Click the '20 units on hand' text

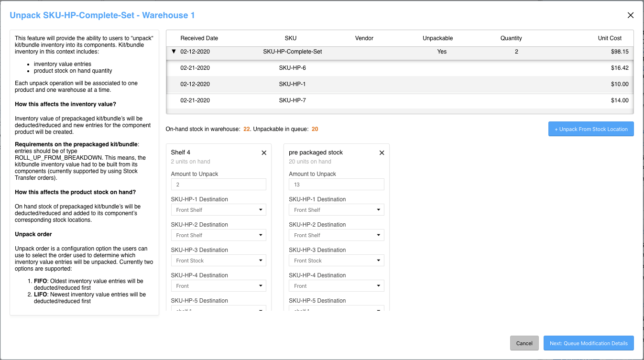(x=310, y=162)
